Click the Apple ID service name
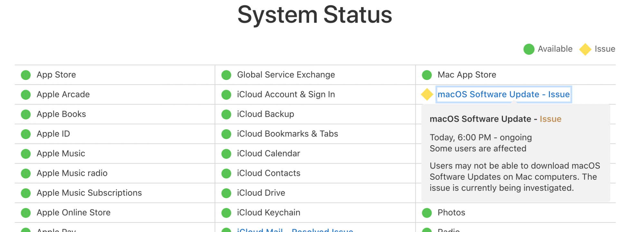Viewport: 644px width, 232px height. pyautogui.click(x=53, y=134)
